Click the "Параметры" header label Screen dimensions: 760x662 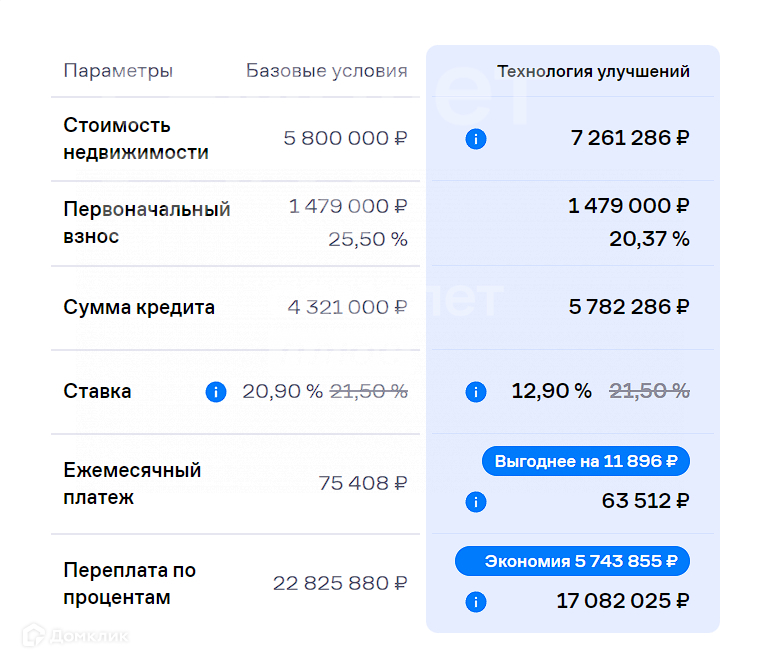coord(118,71)
